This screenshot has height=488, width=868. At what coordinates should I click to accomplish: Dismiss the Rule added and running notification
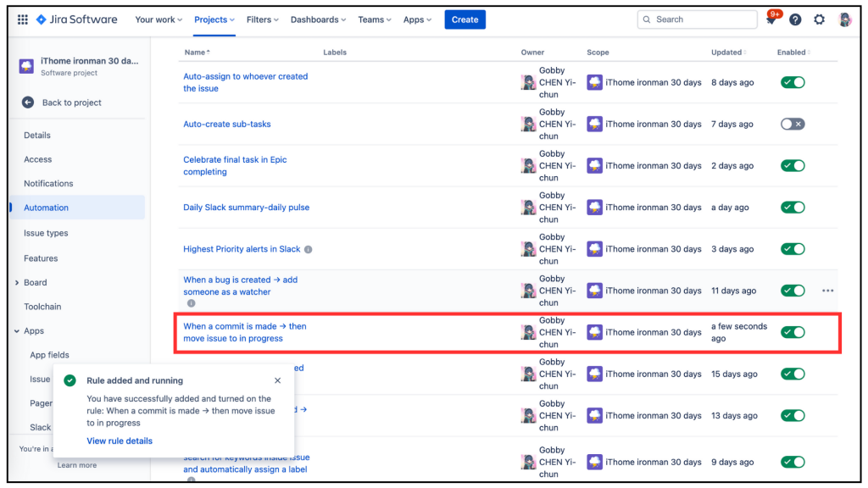[278, 380]
